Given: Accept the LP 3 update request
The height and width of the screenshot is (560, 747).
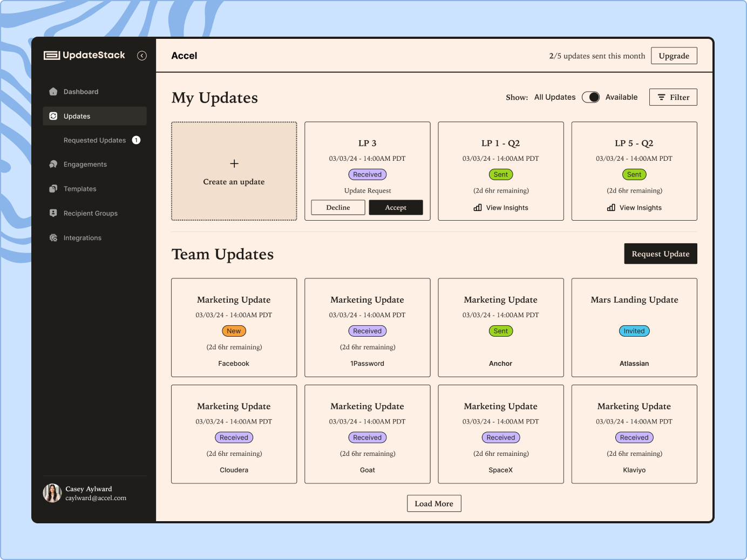Looking at the screenshot, I should coord(396,207).
